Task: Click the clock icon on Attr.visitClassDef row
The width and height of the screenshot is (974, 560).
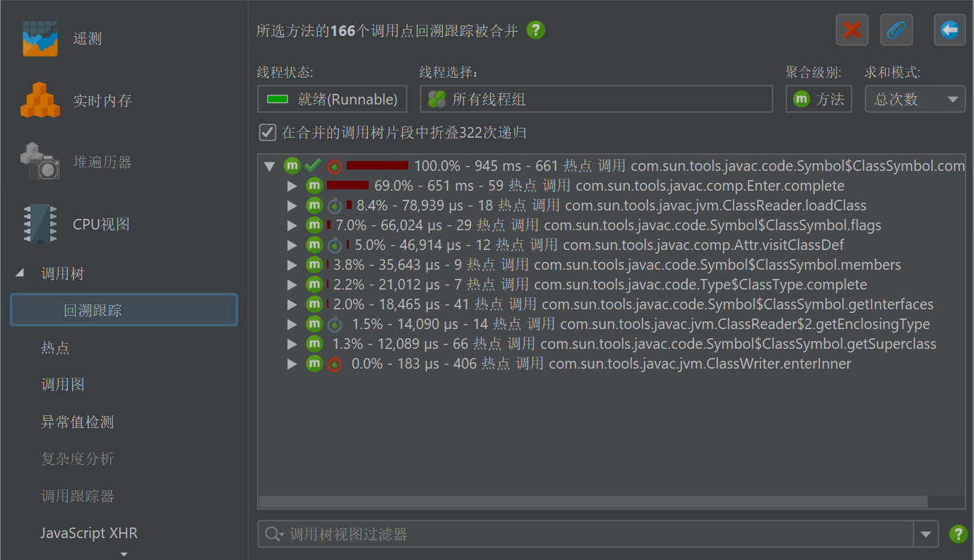Action: (335, 245)
